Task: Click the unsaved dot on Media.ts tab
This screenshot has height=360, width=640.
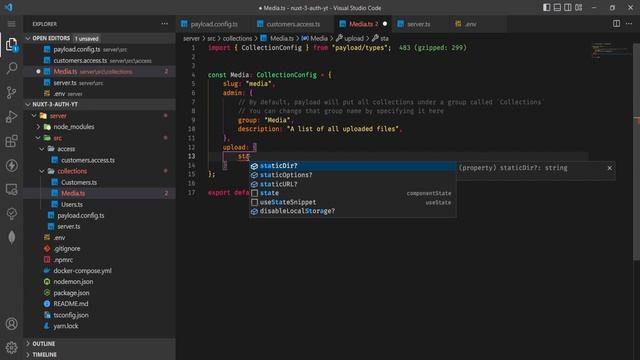Action: coord(385,24)
